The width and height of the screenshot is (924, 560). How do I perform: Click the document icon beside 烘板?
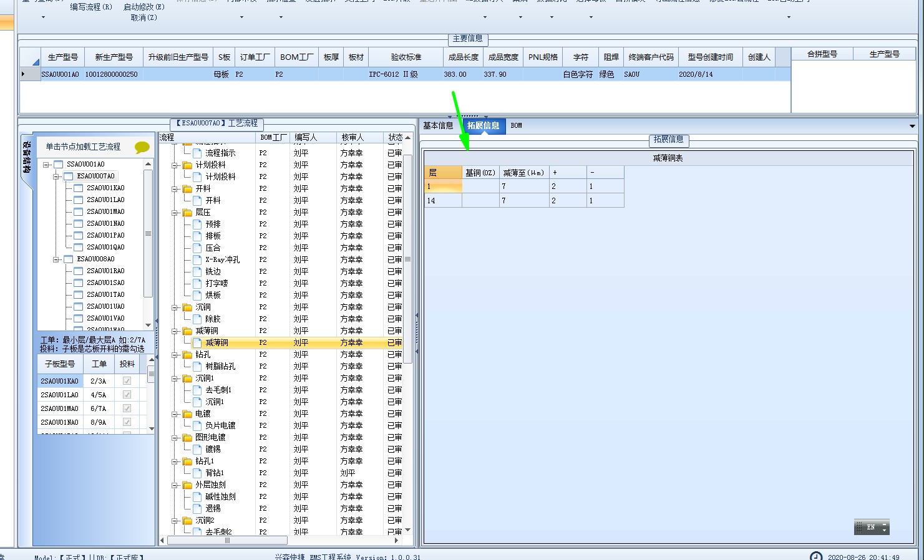tap(197, 296)
